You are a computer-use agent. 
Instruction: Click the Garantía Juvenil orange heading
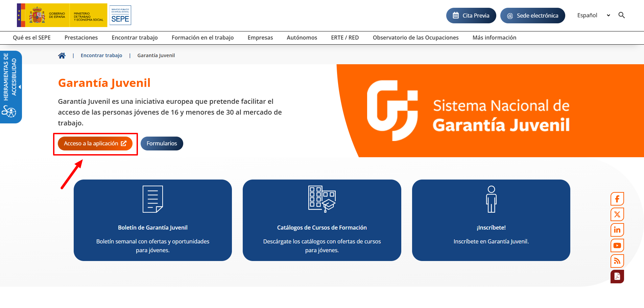(x=104, y=83)
